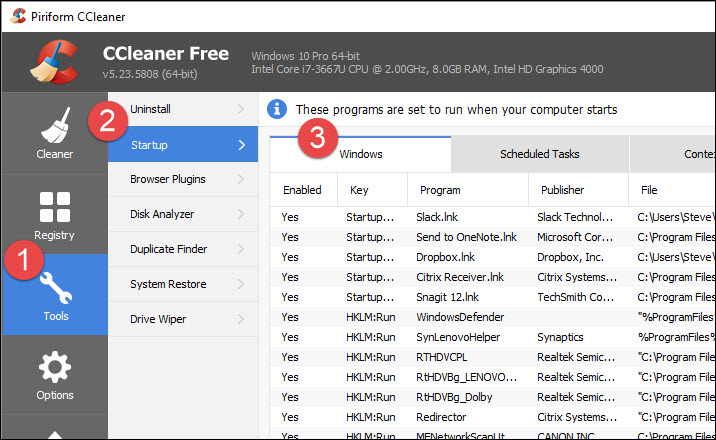Click chevron next to Uninstall

(241, 109)
